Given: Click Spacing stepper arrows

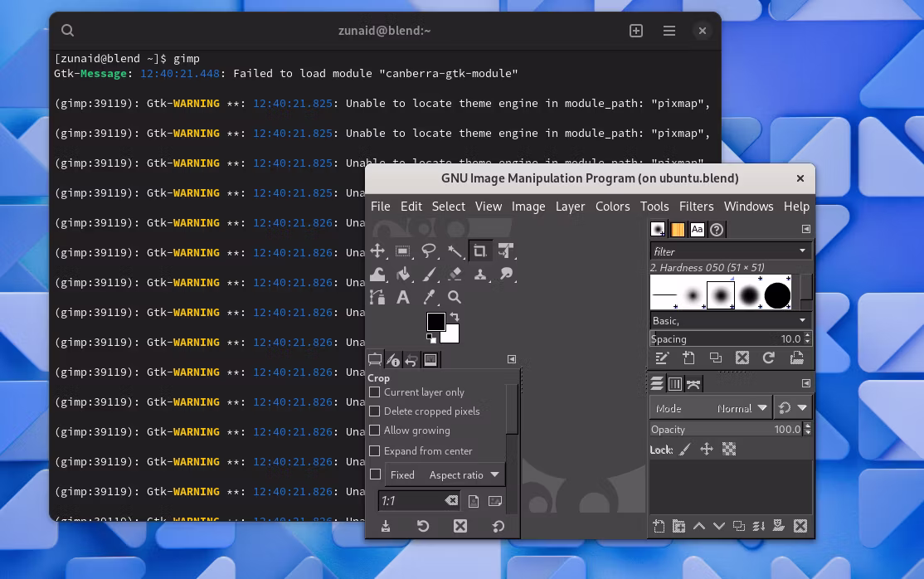Looking at the screenshot, I should pyautogui.click(x=807, y=339).
